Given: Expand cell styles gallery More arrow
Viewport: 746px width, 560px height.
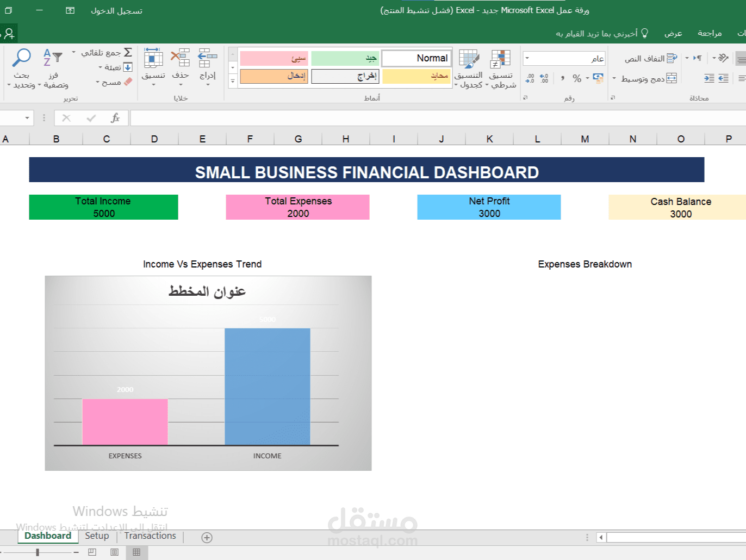Looking at the screenshot, I should coord(233,81).
